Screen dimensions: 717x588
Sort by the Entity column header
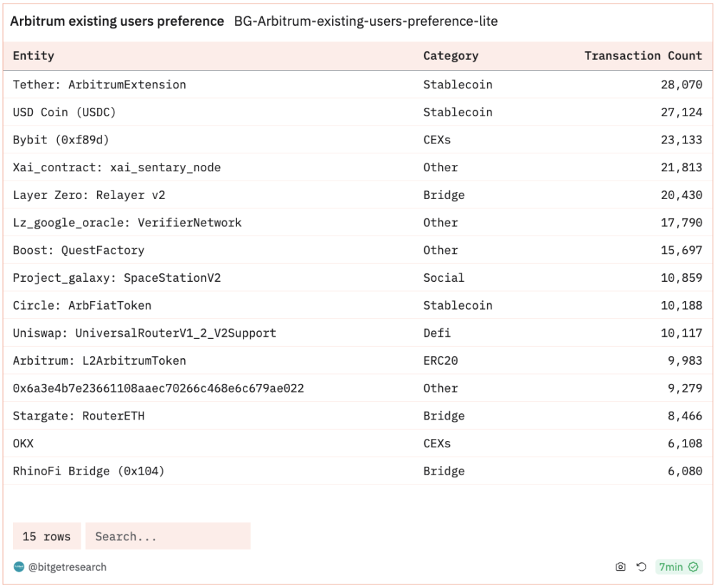tap(34, 56)
